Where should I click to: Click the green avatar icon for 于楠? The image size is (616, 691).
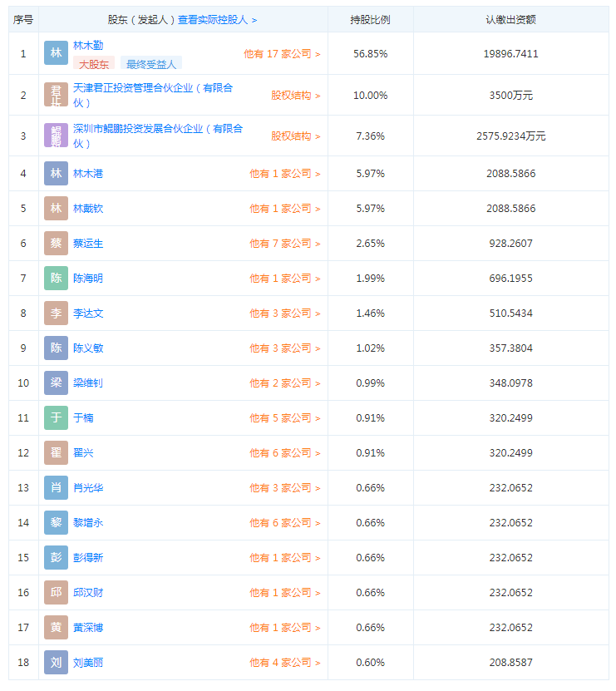[x=56, y=418]
